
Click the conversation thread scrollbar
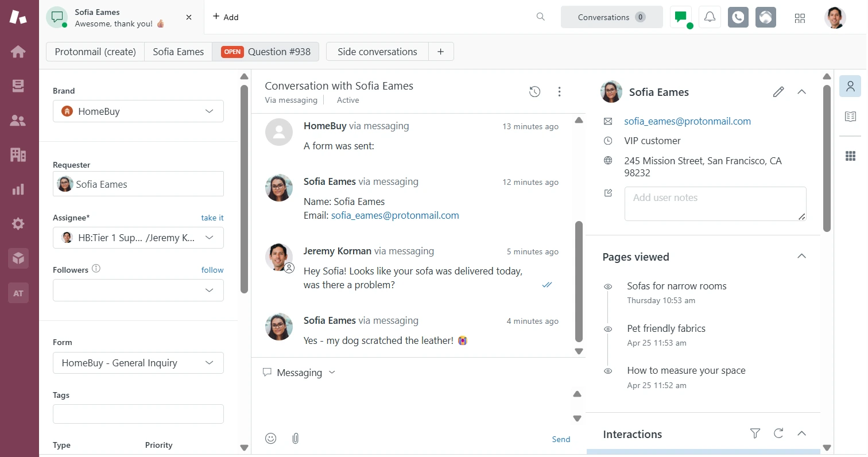point(579,281)
